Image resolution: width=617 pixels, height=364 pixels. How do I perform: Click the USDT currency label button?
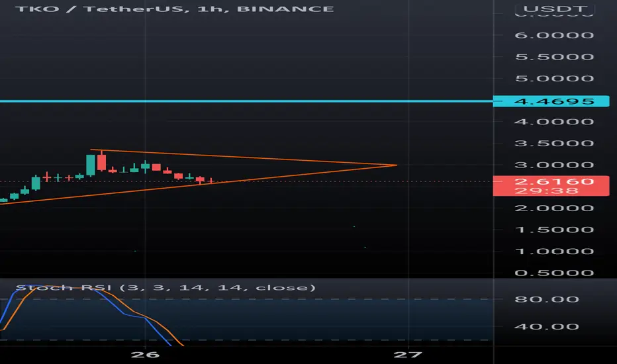pos(555,9)
